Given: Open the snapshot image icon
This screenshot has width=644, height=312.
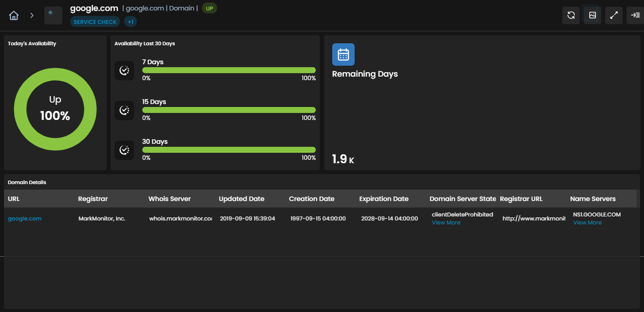Looking at the screenshot, I should [593, 15].
